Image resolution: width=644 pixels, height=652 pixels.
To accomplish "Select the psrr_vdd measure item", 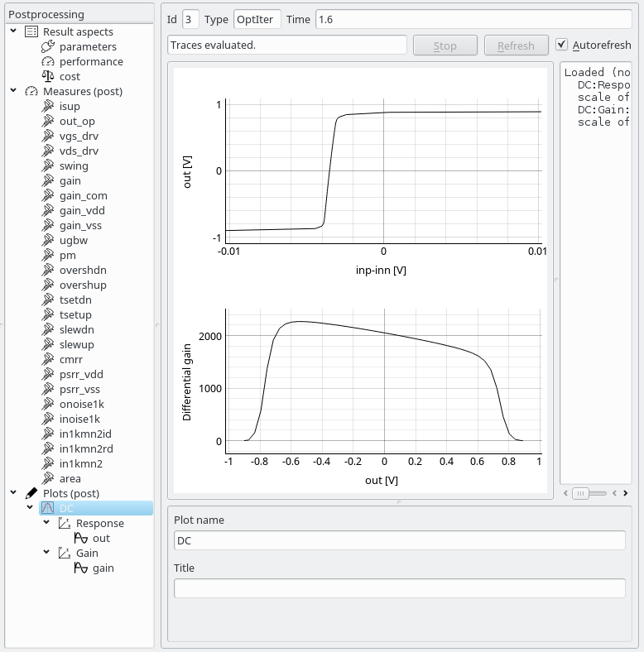I will (80, 375).
